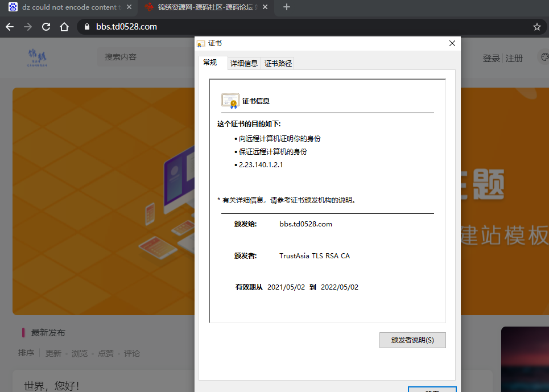Close the 锦绣资源网 tab
This screenshot has width=549, height=392.
click(x=265, y=7)
